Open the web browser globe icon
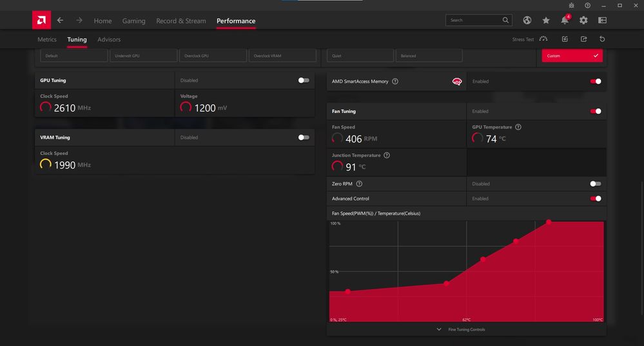 coord(527,20)
